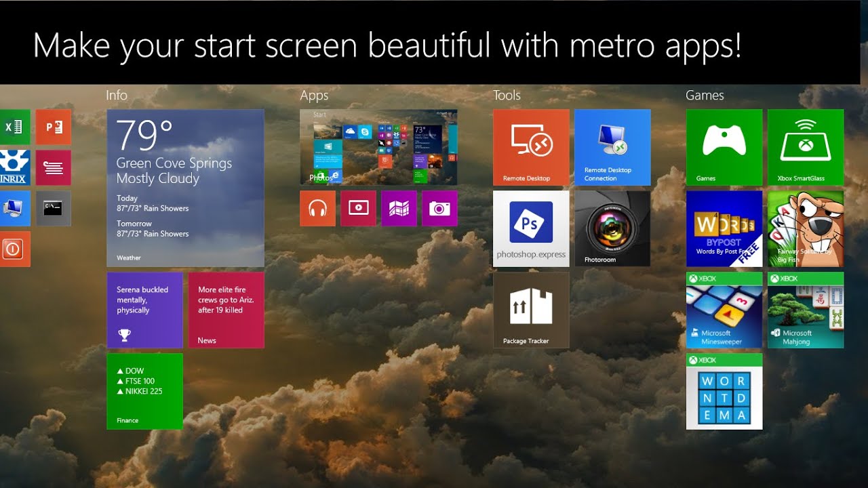Launch Fairway Solitaire by Big Fish
This screenshot has width=868, height=488.
tap(806, 228)
